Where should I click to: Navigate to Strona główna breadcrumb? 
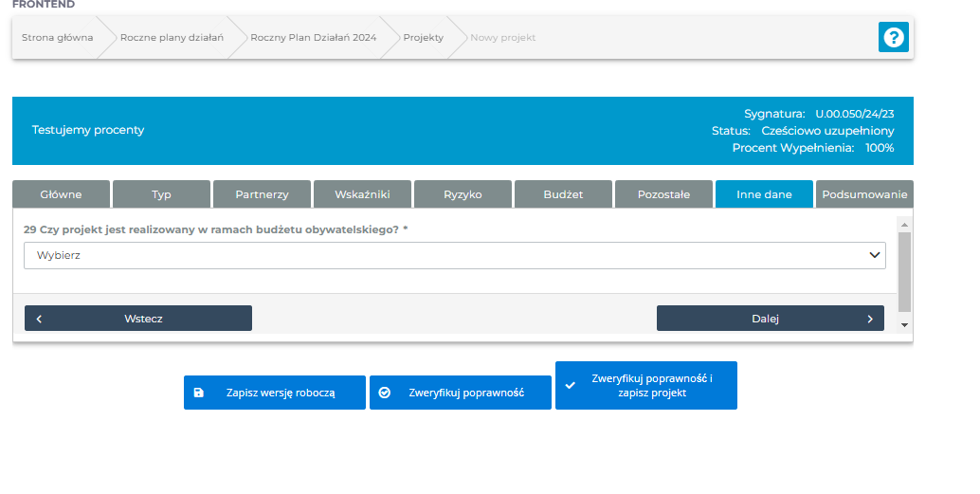(57, 38)
